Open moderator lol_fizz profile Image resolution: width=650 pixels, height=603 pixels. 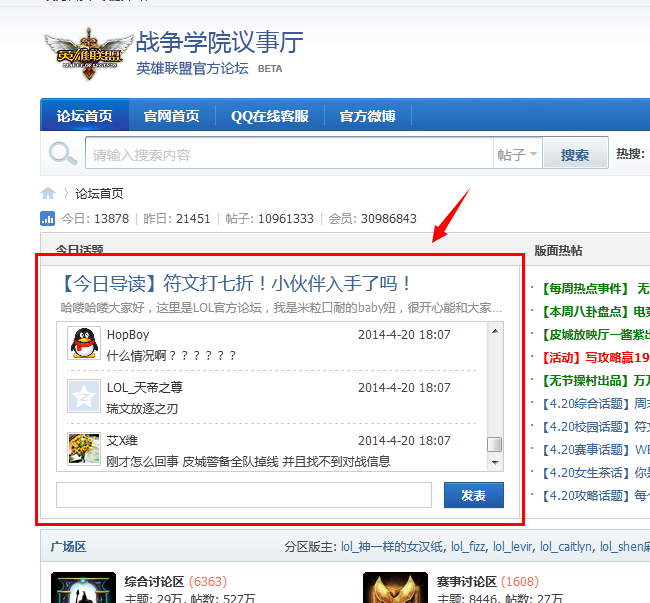click(x=468, y=547)
